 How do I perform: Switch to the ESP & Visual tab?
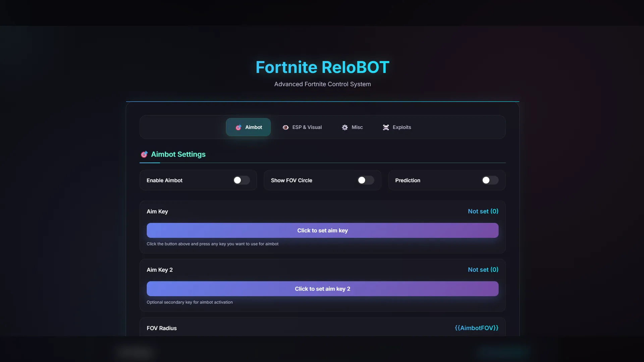click(307, 127)
